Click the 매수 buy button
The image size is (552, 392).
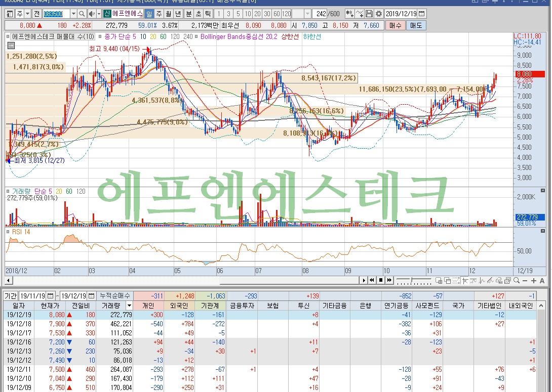396,25
